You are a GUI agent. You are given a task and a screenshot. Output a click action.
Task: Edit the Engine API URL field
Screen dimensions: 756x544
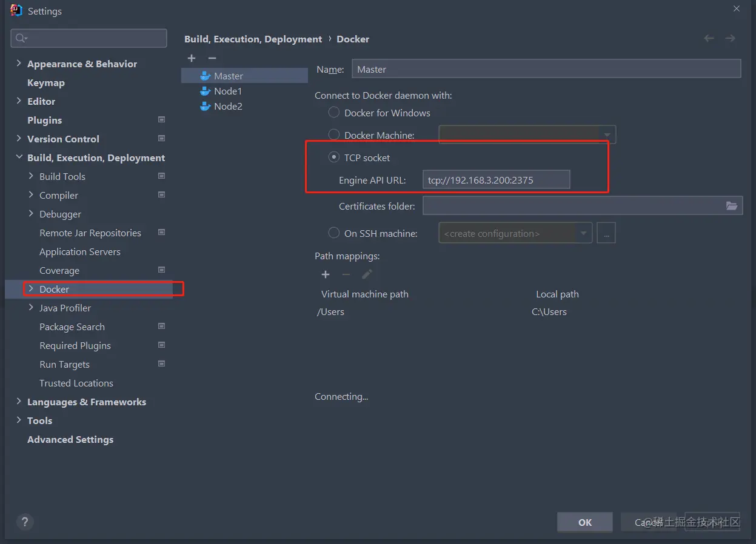coord(496,179)
